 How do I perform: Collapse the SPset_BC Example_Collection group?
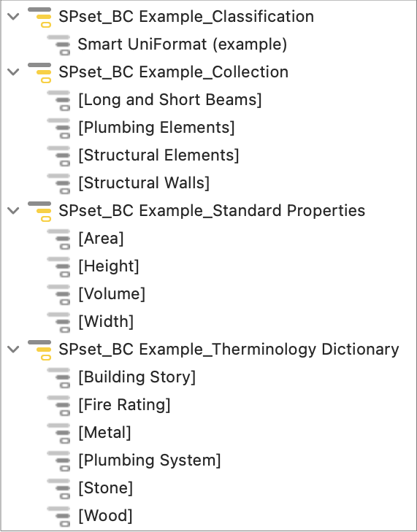click(x=13, y=72)
